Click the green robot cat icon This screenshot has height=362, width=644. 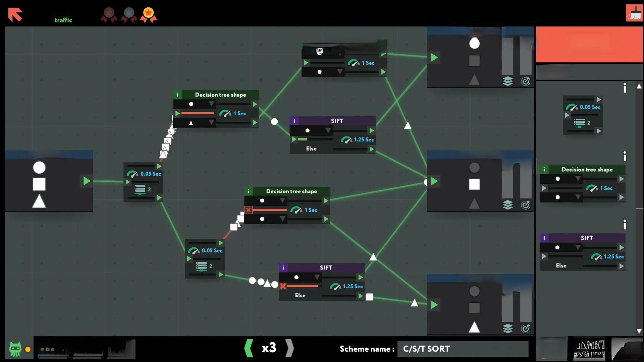pos(15,349)
